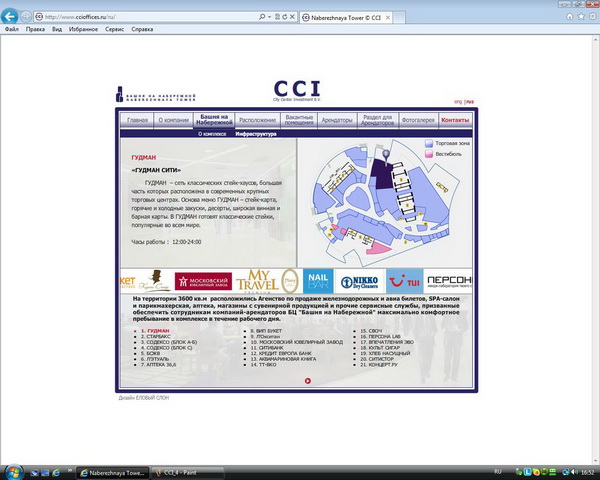The height and width of the screenshot is (480, 600).
Task: Open the Арендаторы navigation tab
Action: [x=337, y=120]
